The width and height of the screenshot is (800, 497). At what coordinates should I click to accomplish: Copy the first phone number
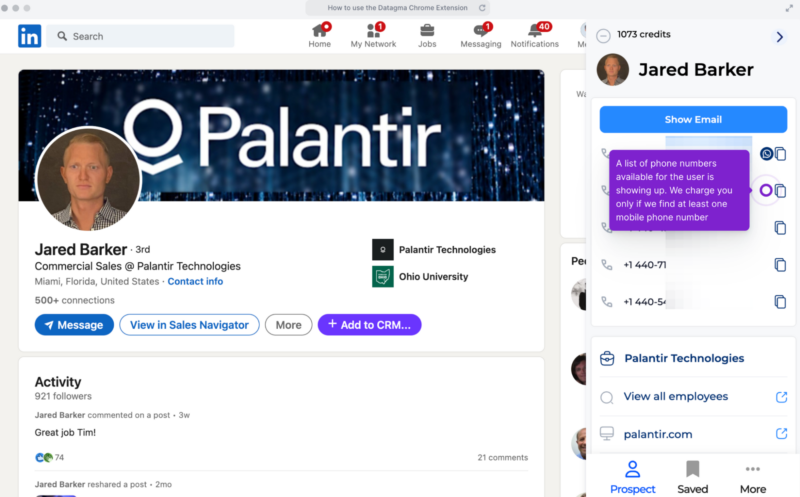tap(780, 154)
